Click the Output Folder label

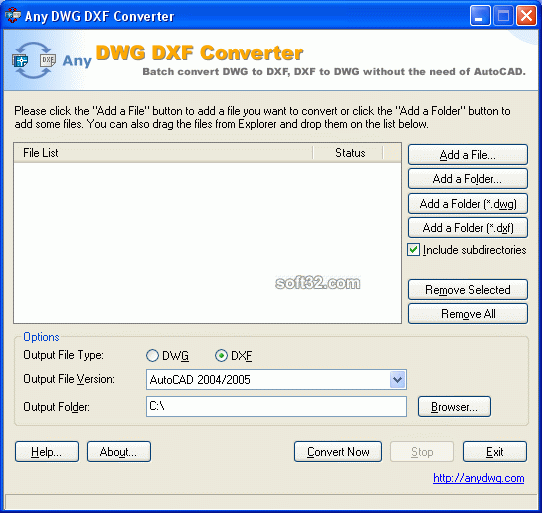pos(56,407)
